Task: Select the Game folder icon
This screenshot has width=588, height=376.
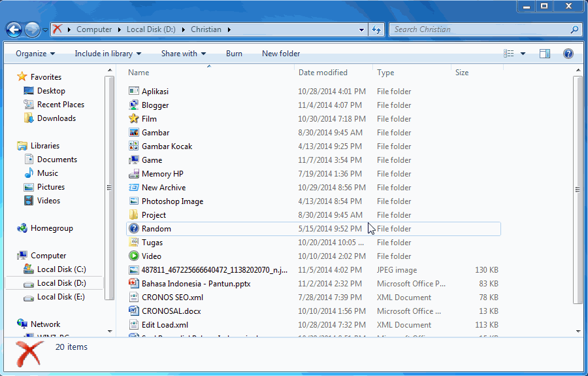Action: [x=133, y=160]
